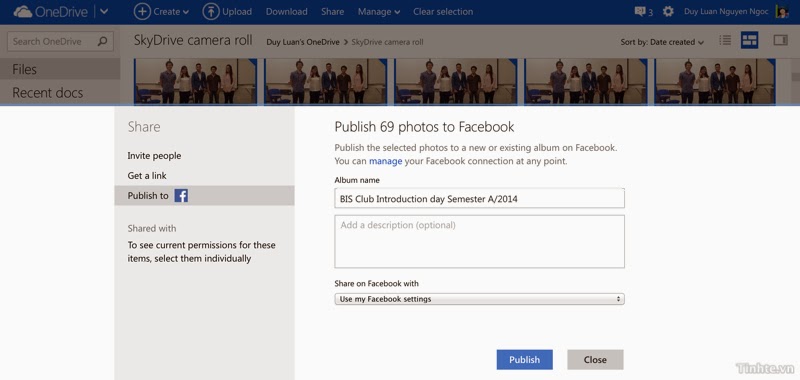Click the OneDrive cloud logo
The width and height of the screenshot is (800, 380).
click(23, 11)
